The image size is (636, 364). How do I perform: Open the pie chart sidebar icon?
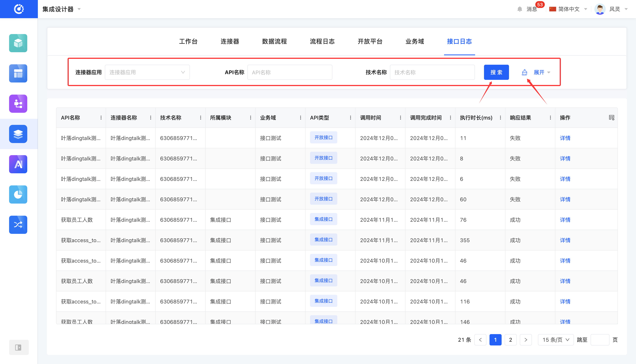(18, 194)
